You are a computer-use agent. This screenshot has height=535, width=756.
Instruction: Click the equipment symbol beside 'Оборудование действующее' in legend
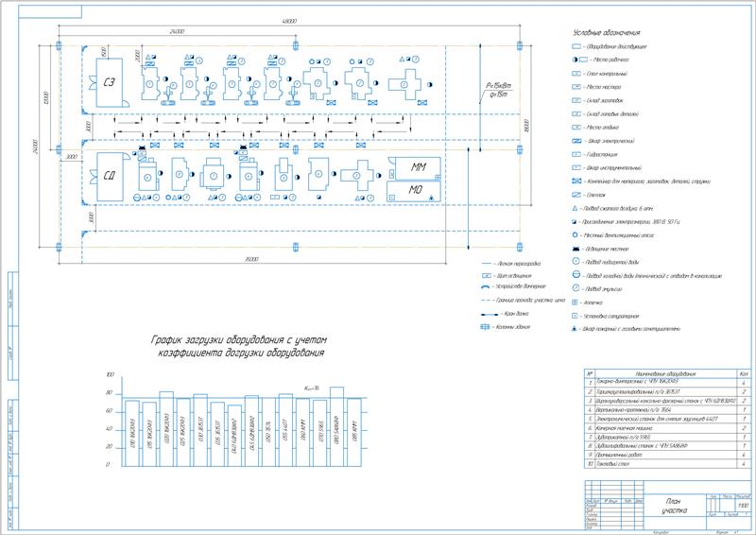[576, 47]
